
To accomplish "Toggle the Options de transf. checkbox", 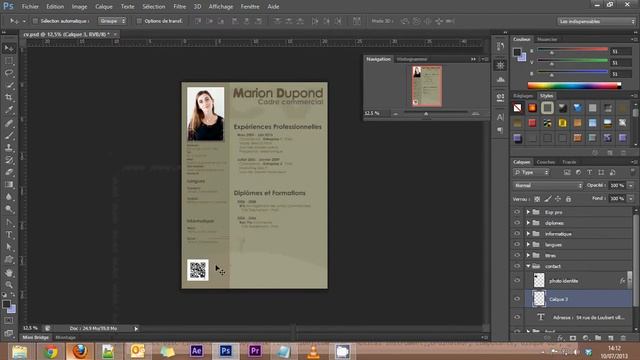I will [x=139, y=21].
